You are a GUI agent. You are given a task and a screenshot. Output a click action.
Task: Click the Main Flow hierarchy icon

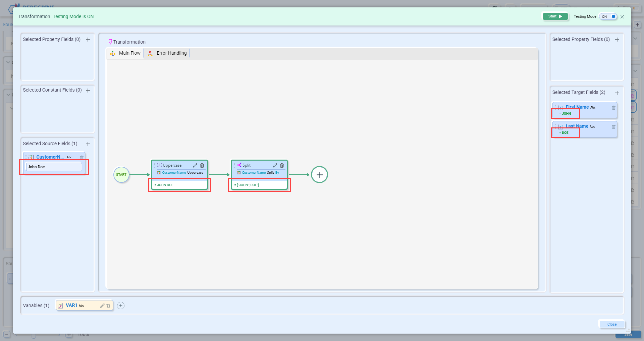pyautogui.click(x=113, y=53)
